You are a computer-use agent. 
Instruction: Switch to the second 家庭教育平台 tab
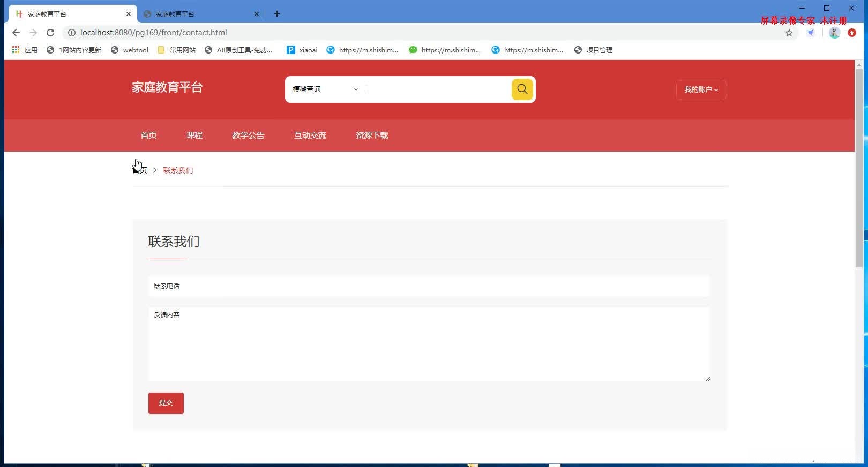point(201,14)
